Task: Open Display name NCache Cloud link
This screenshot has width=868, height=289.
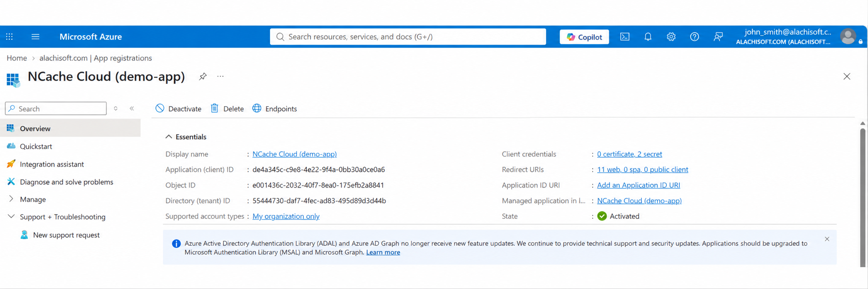Action: [295, 154]
